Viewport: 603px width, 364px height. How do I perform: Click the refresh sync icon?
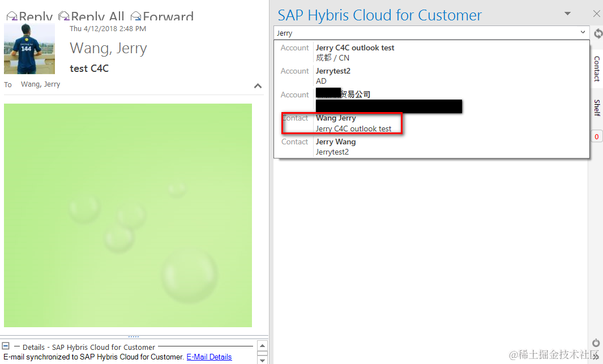tap(598, 33)
